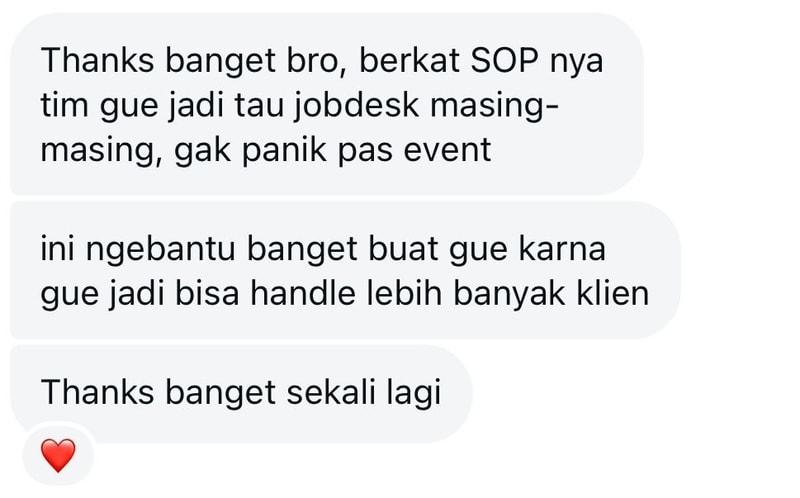Select the 'ini ngebantu banget' message bubble
Image resolution: width=800 pixels, height=498 pixels.
point(345,270)
